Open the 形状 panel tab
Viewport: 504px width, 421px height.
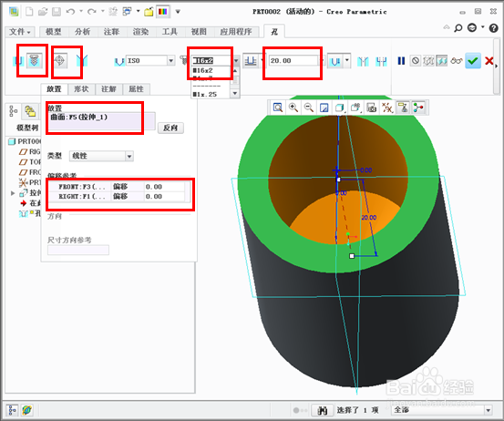click(81, 89)
